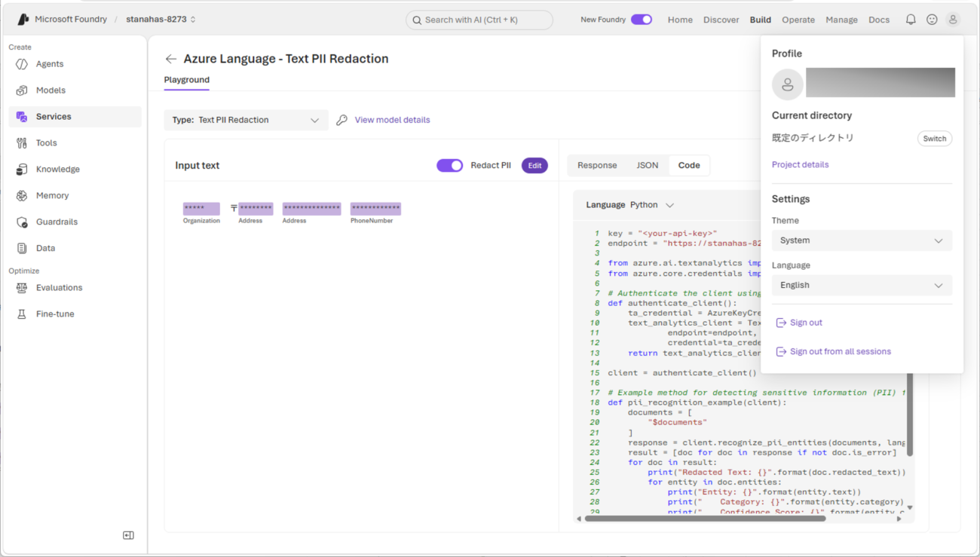The image size is (980, 557).
Task: Open the Project details link
Action: point(800,164)
